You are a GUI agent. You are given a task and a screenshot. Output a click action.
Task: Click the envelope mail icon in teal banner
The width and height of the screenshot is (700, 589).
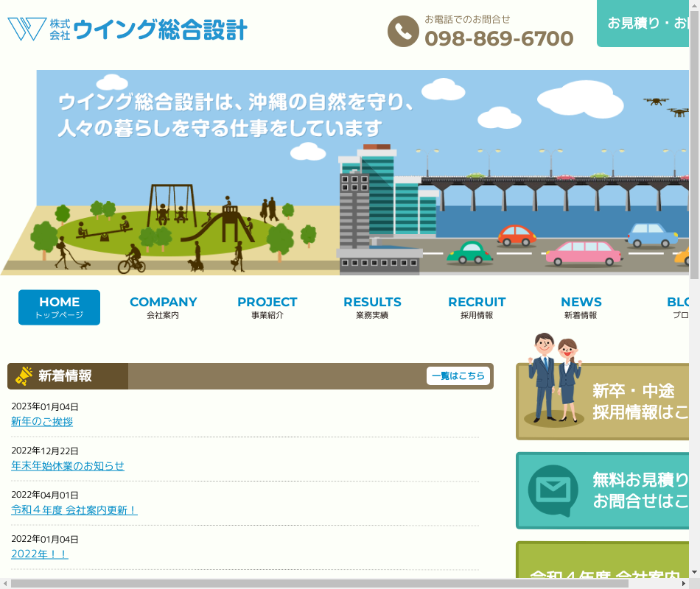(553, 490)
